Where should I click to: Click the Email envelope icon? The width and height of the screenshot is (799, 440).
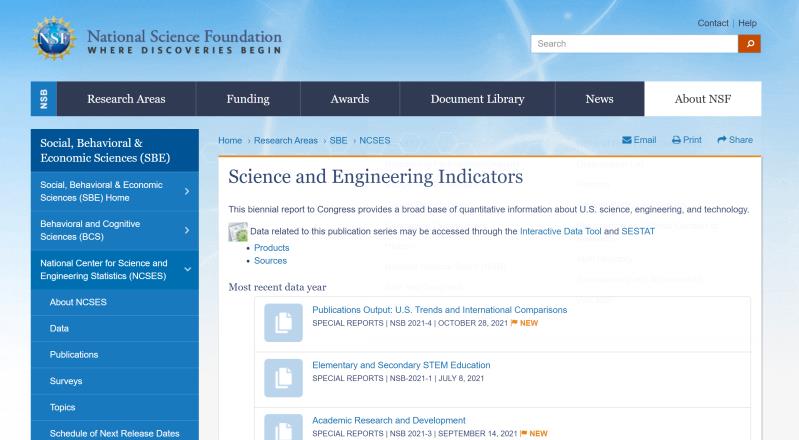(627, 139)
